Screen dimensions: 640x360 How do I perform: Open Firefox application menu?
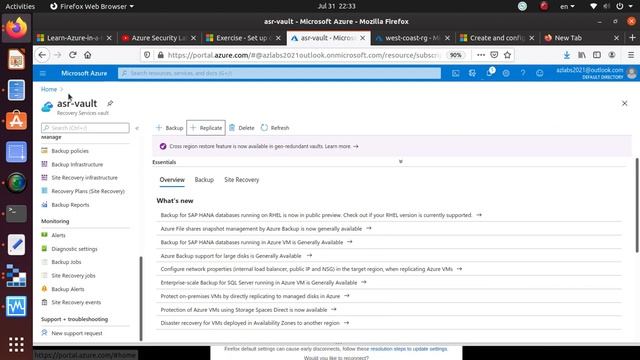pyautogui.click(x=631, y=55)
